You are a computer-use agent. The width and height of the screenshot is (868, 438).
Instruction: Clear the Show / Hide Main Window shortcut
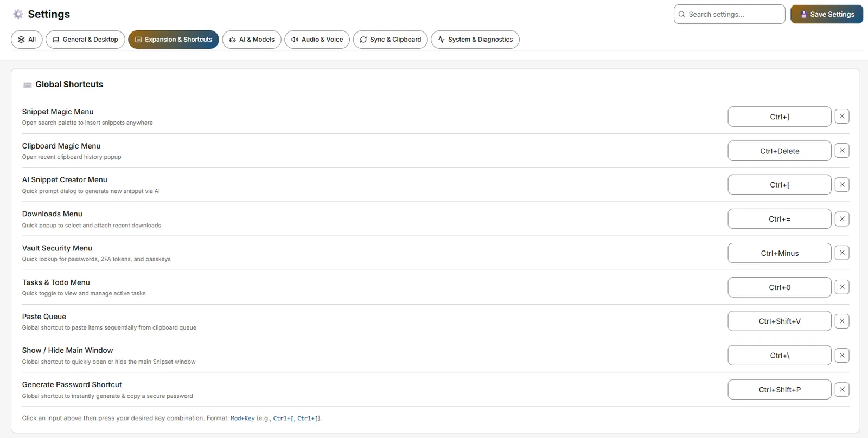(842, 356)
